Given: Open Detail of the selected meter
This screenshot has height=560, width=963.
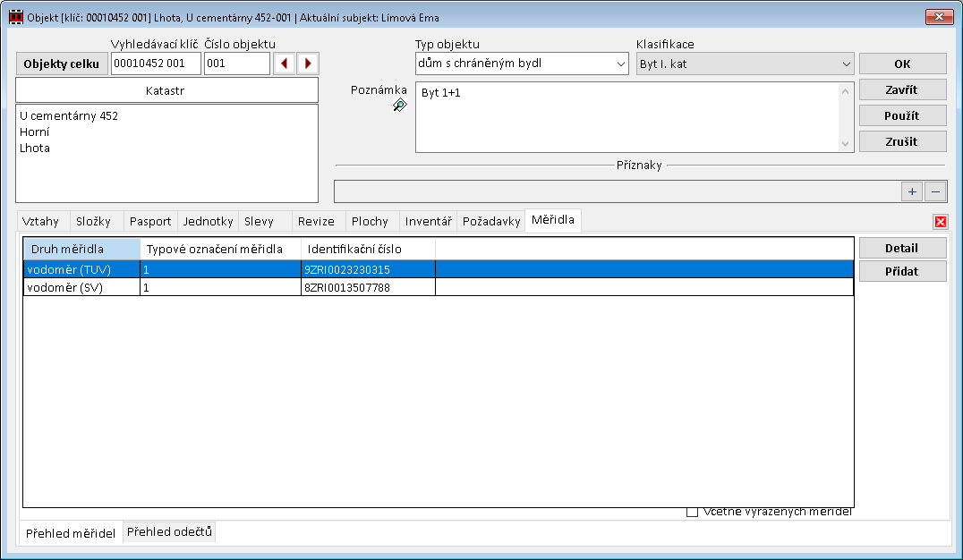Looking at the screenshot, I should 902,248.
